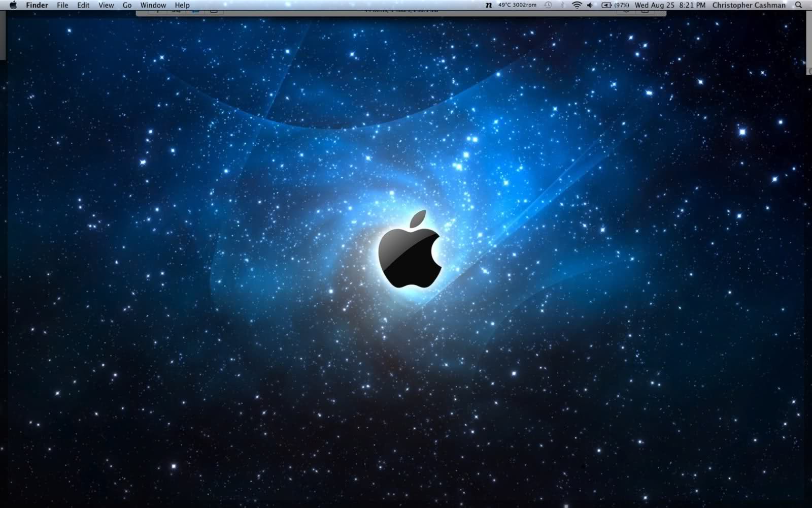Click the Wi-Fi signal icon
The image size is (812, 508).
point(576,5)
